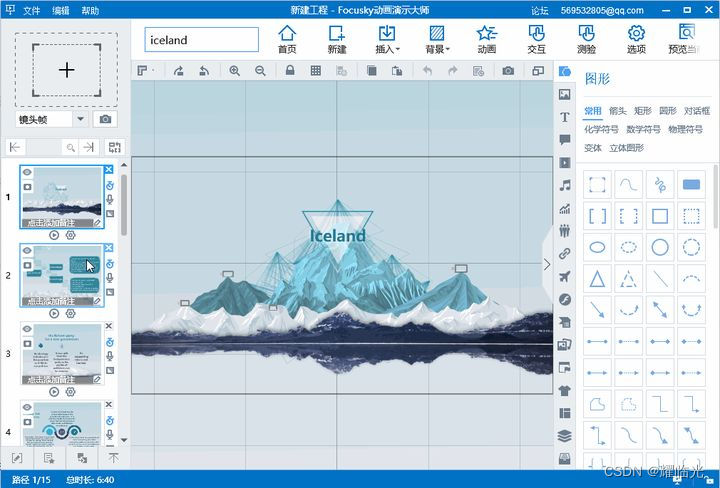Open the 文件 menu
Viewport: 720px width, 488px height.
point(31,10)
